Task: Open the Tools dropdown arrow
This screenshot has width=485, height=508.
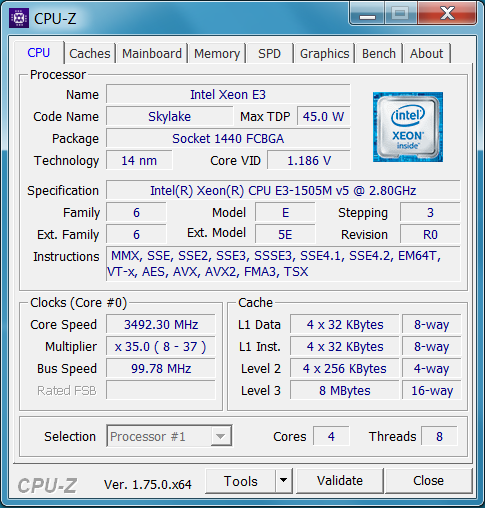Action: pyautogui.click(x=284, y=480)
